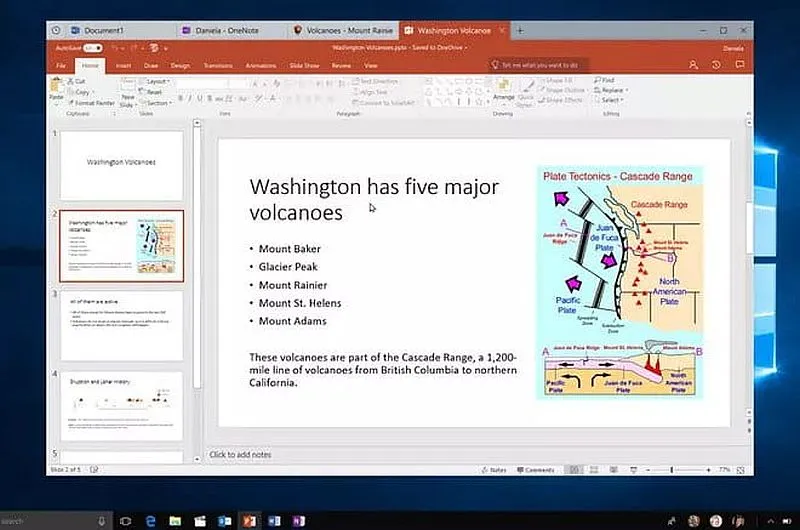The width and height of the screenshot is (800, 530).
Task: Switch to the Design ribbon tab
Action: pos(180,65)
